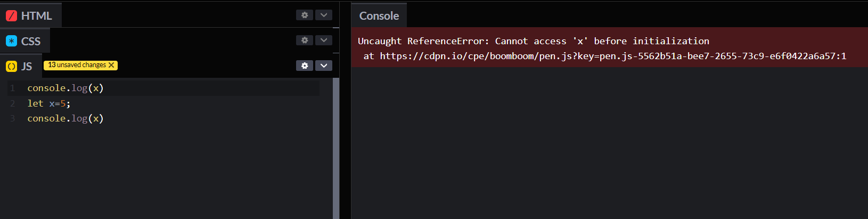Select the CSS editor tab
The image size is (868, 219).
pyautogui.click(x=30, y=41)
